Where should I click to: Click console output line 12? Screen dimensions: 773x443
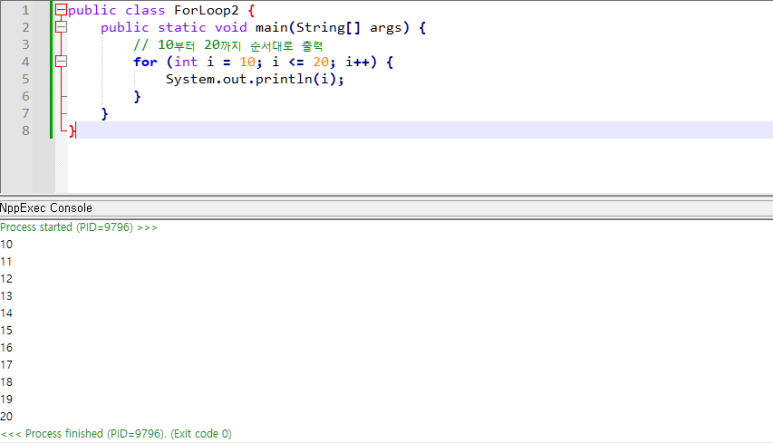click(x=6, y=279)
